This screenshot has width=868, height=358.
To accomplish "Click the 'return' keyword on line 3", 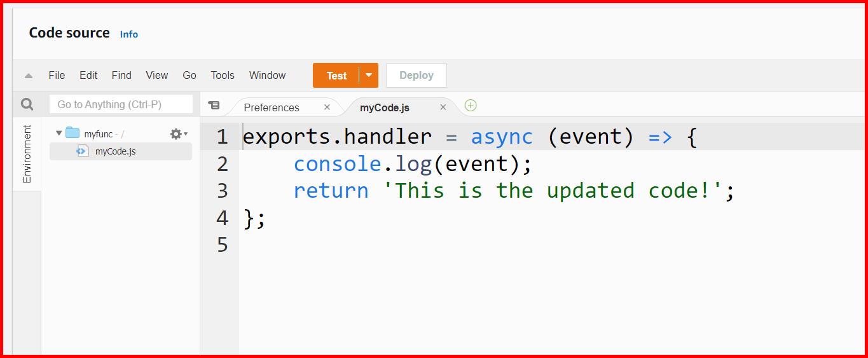I will pos(331,191).
